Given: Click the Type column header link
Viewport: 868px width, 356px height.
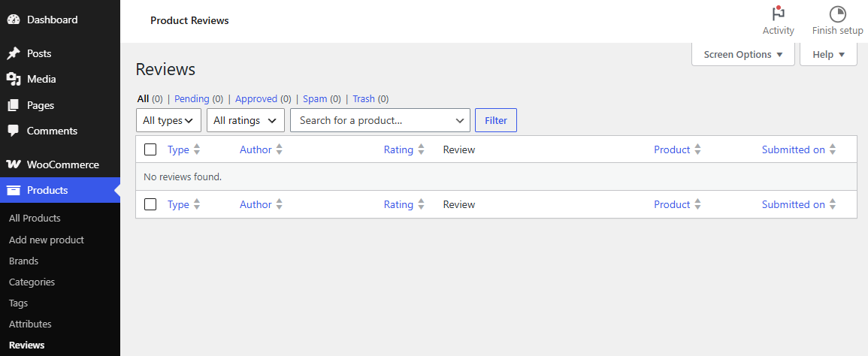Looking at the screenshot, I should click(x=178, y=149).
